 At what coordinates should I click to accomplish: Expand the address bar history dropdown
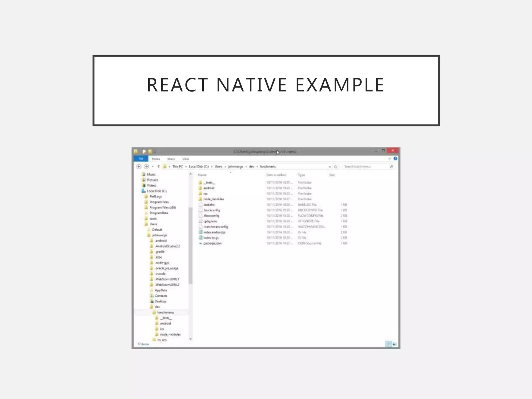tap(330, 167)
